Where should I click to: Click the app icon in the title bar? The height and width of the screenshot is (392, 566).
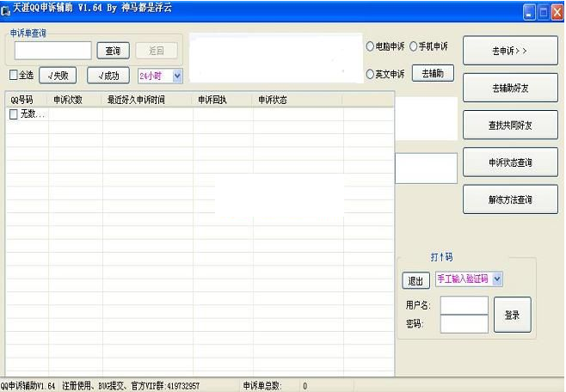tap(6, 10)
